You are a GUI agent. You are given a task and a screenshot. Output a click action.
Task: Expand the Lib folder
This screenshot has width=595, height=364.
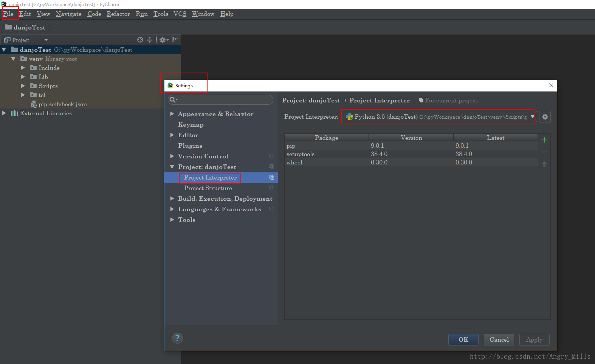coord(23,77)
